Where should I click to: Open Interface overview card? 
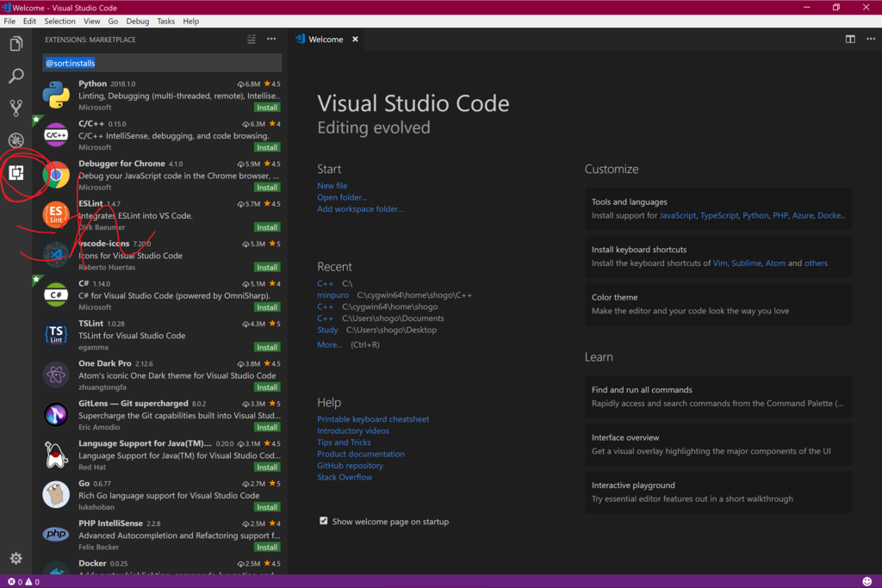(x=717, y=444)
